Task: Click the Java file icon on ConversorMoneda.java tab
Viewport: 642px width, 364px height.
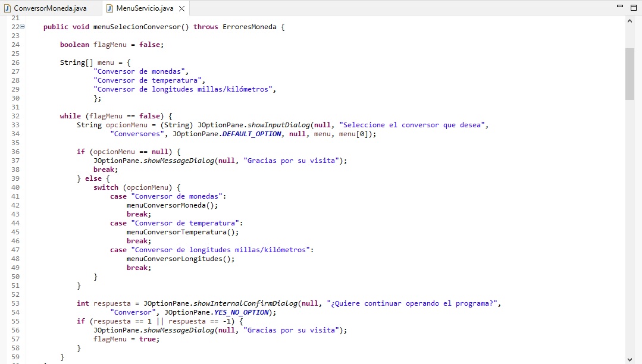Action: [7, 8]
